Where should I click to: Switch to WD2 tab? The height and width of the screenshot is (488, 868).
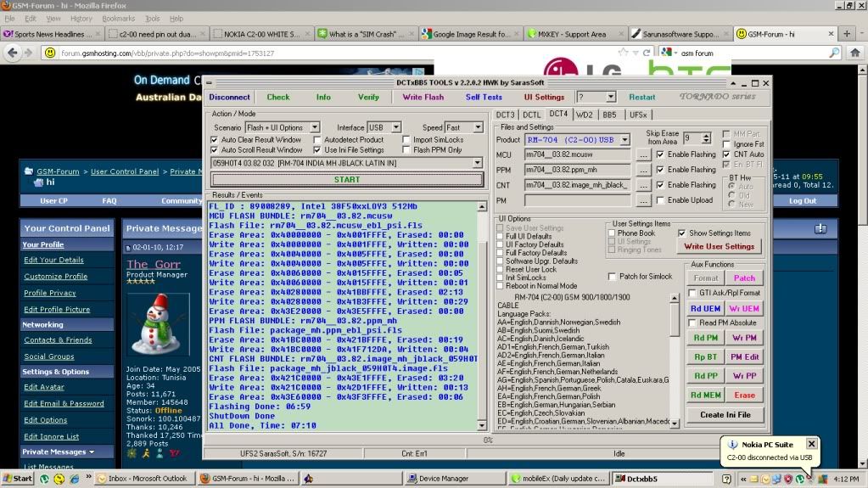584,115
